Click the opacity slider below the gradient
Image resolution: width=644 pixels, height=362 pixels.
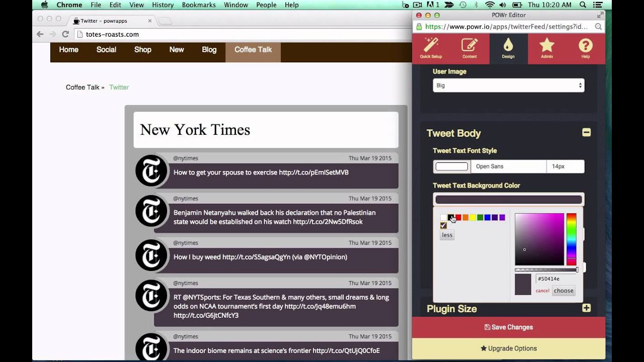(546, 270)
